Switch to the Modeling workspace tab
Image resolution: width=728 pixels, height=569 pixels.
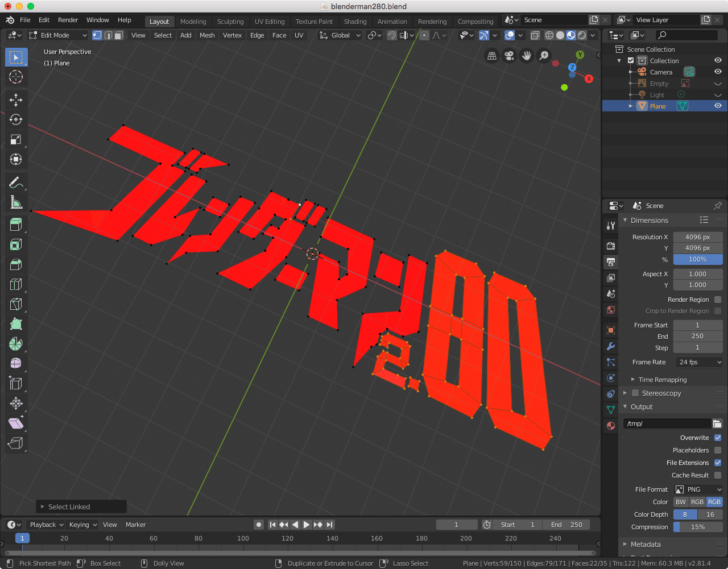[x=193, y=22]
